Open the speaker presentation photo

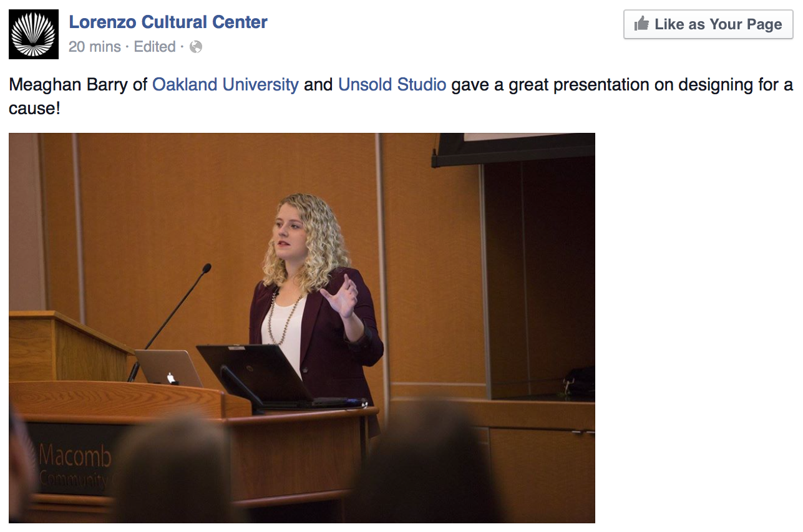pyautogui.click(x=302, y=328)
